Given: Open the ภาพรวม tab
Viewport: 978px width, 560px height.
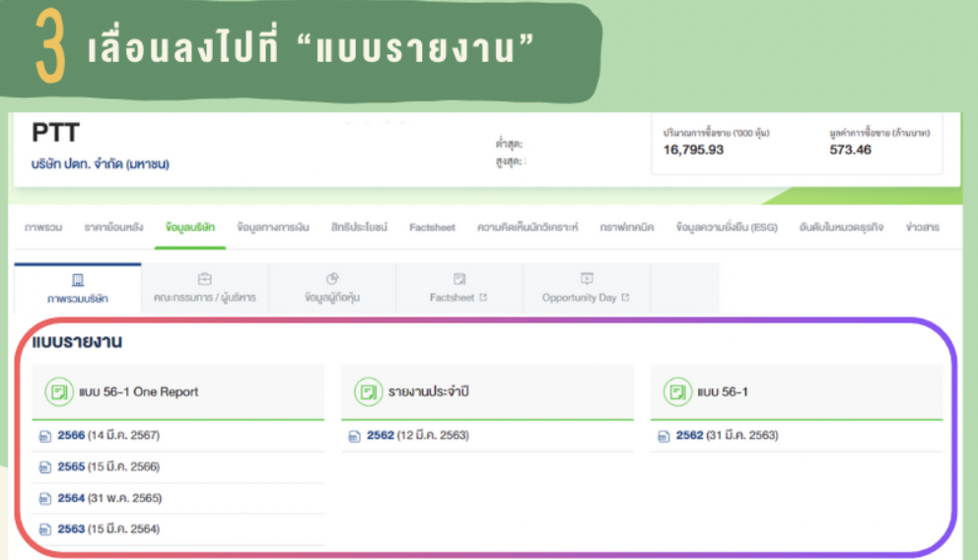Looking at the screenshot, I should click(x=43, y=228).
